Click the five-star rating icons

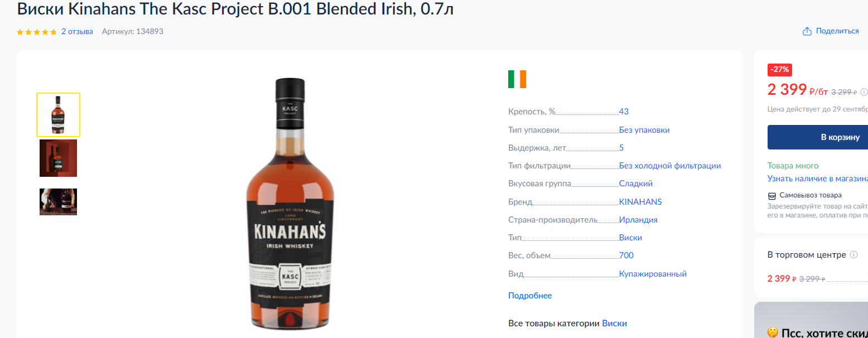(x=37, y=32)
